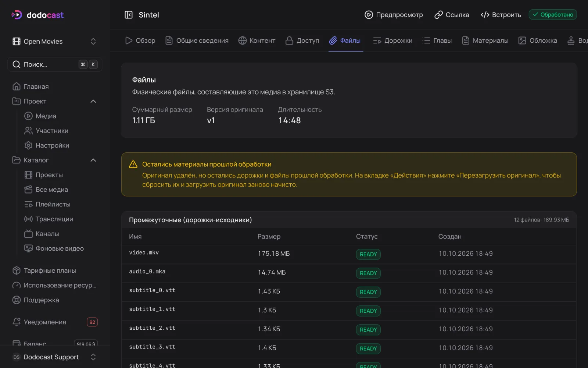Select the Файлы tab
The image size is (588, 368).
pyautogui.click(x=345, y=40)
